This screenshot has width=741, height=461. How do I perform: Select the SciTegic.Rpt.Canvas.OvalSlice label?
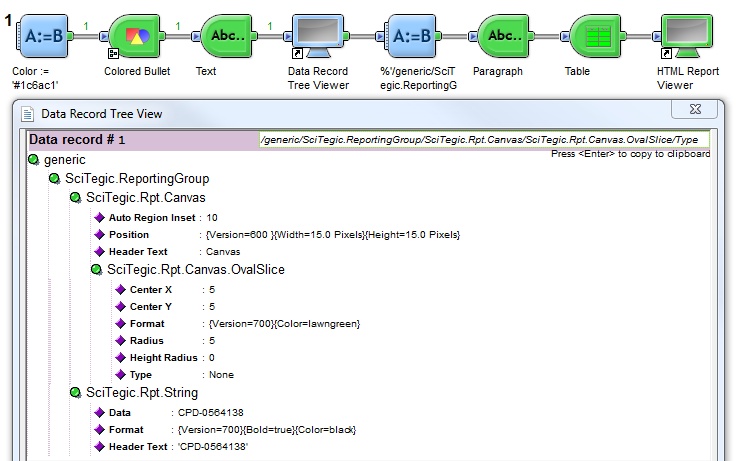[196, 270]
